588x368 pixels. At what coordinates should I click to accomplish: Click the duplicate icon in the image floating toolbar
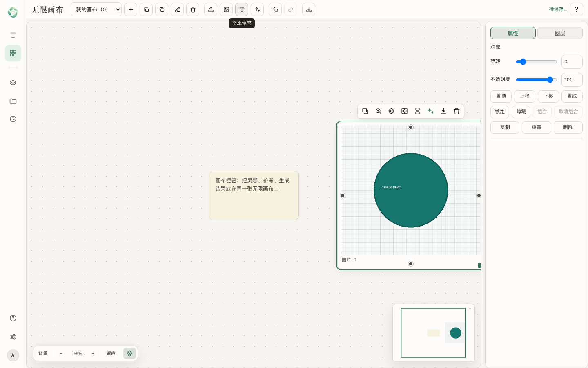click(365, 111)
